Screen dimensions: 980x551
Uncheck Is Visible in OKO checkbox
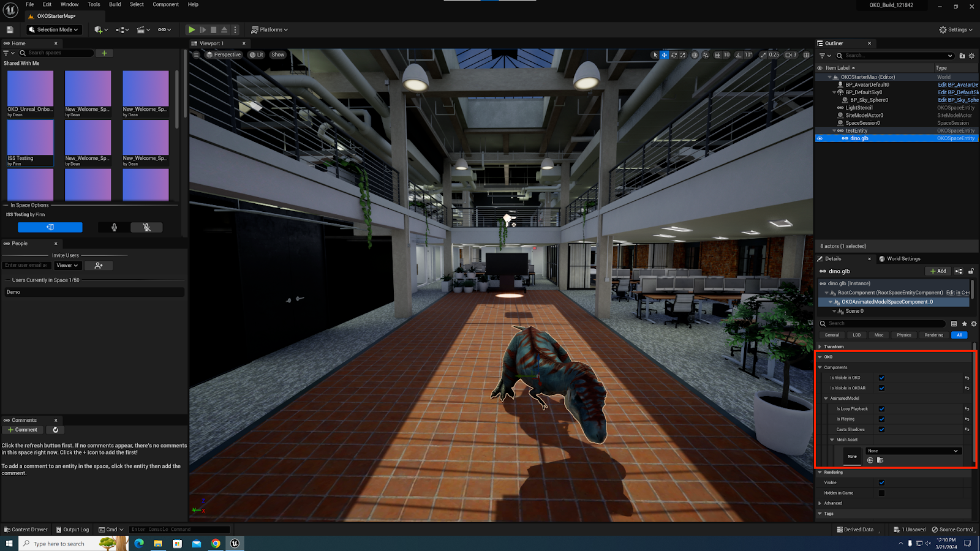[x=881, y=378]
